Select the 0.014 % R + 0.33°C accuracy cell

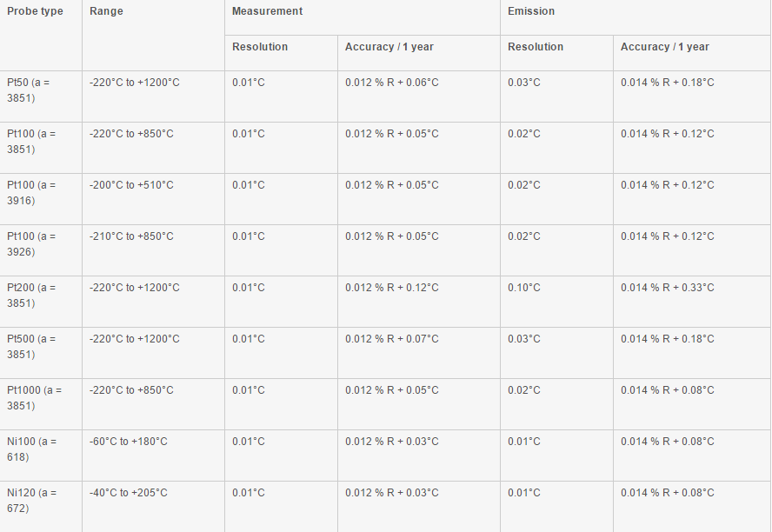[667, 288]
